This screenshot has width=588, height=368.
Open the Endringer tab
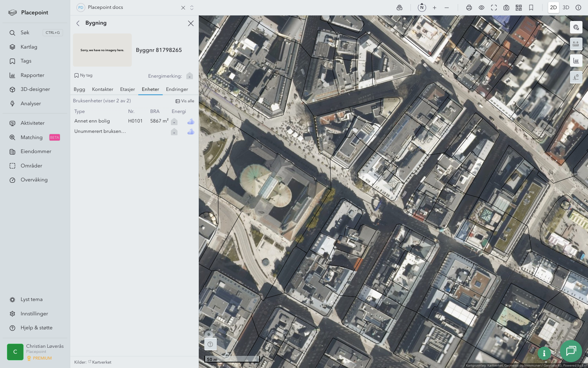177,89
